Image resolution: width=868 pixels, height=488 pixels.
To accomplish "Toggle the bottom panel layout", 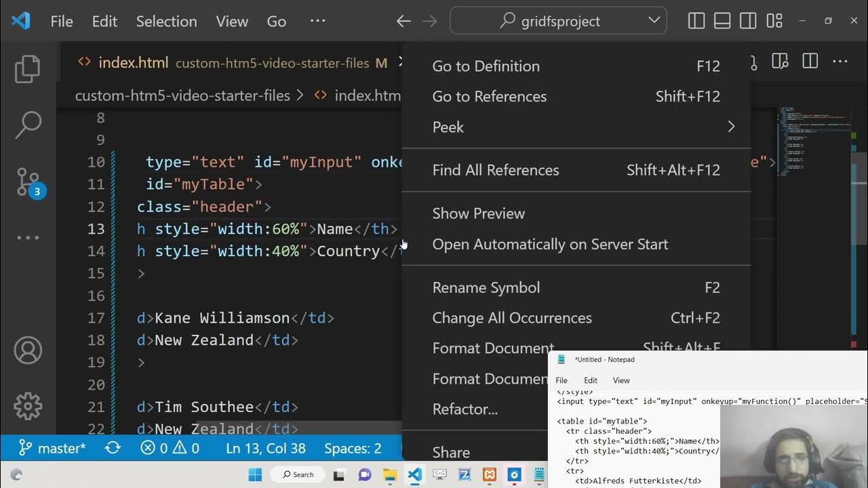I will [x=722, y=21].
